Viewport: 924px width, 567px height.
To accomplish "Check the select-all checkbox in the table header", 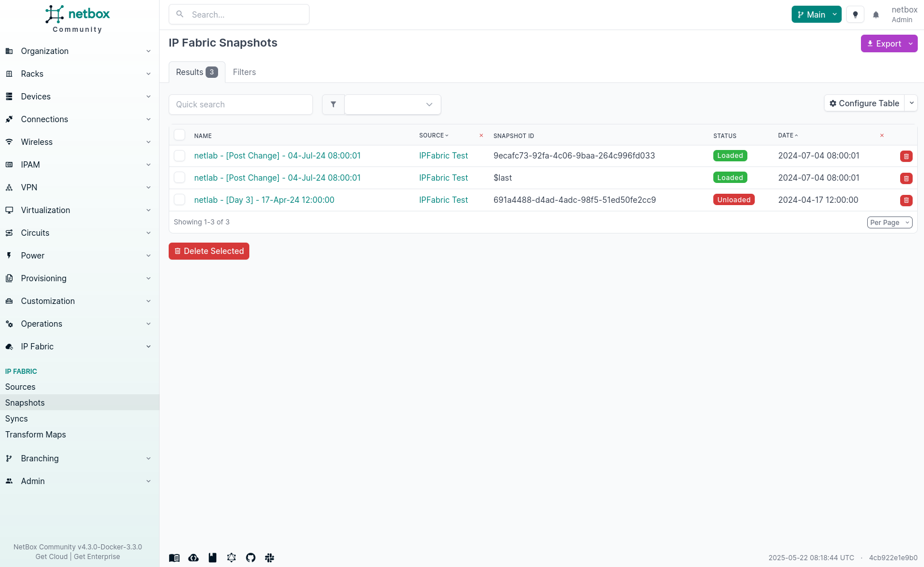I will click(x=179, y=135).
